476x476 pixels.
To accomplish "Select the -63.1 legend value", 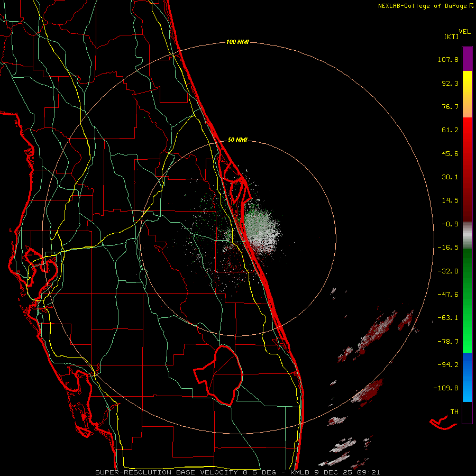I will coord(448,318).
